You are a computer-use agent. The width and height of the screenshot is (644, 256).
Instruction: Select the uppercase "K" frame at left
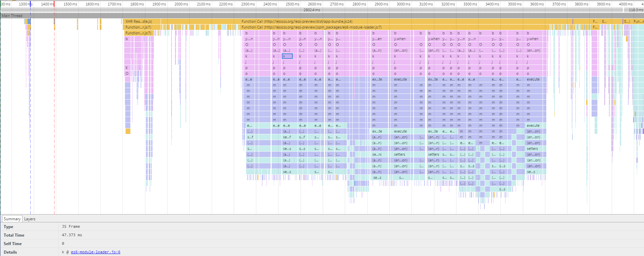tap(127, 68)
